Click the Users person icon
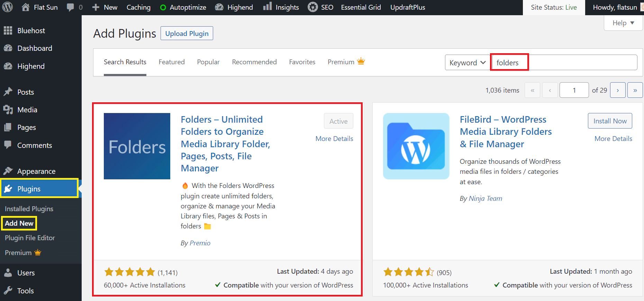Image resolution: width=644 pixels, height=301 pixels. click(8, 273)
